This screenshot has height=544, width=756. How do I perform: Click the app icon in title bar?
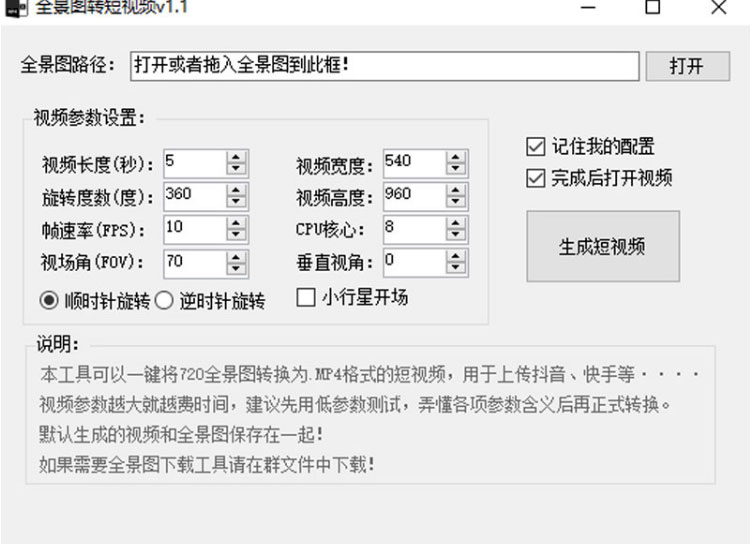pyautogui.click(x=16, y=8)
